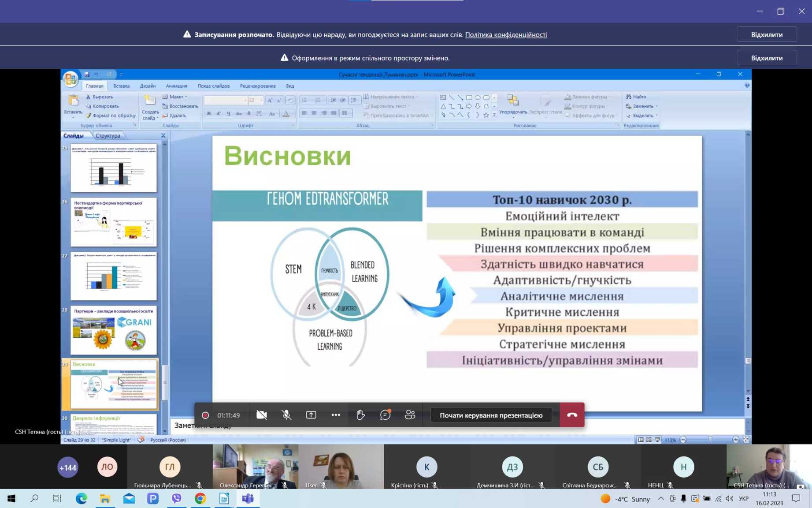The width and height of the screenshot is (812, 508).
Task: Select slide 28 Партнери thumbnail
Action: [114, 330]
